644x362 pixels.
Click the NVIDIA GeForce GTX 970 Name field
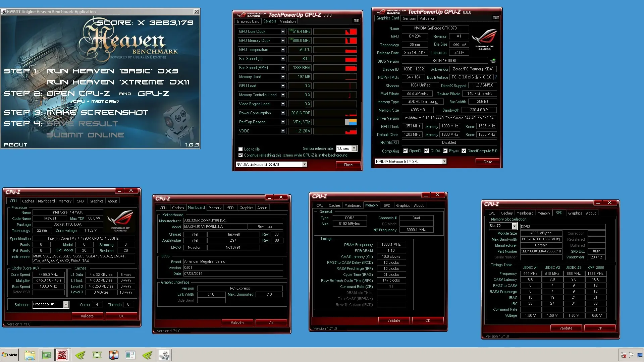pyautogui.click(x=435, y=28)
